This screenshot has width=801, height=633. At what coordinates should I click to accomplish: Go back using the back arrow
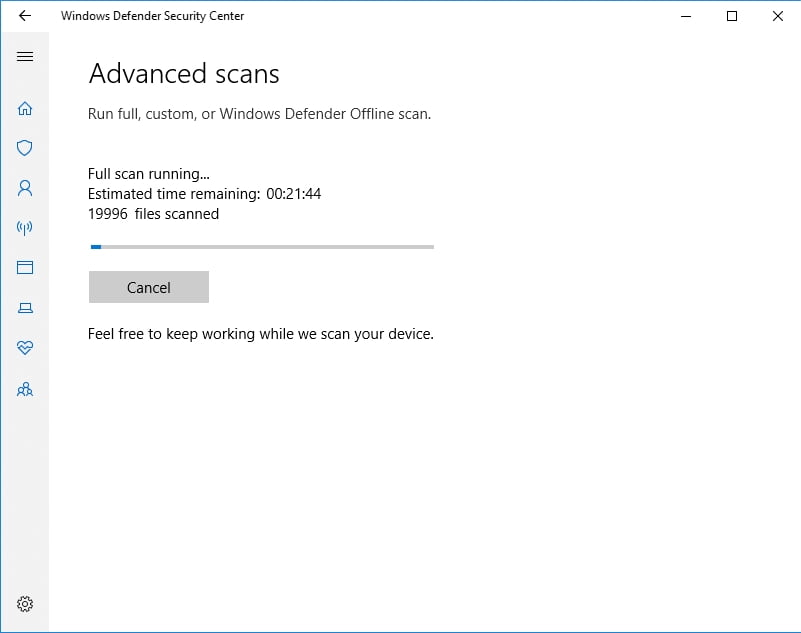25,16
